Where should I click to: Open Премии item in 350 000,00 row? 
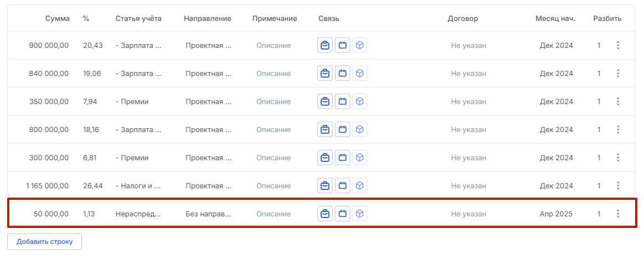[x=132, y=101]
